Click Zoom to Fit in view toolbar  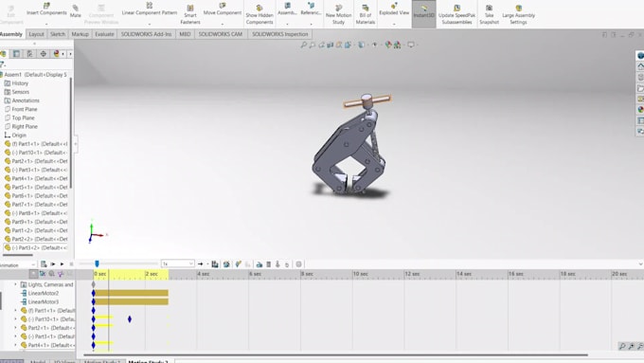[303, 45]
